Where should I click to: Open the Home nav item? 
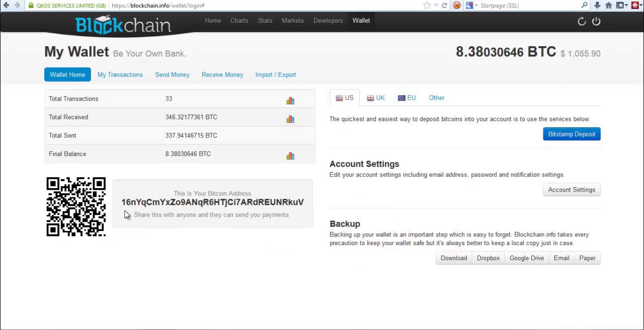pos(213,21)
